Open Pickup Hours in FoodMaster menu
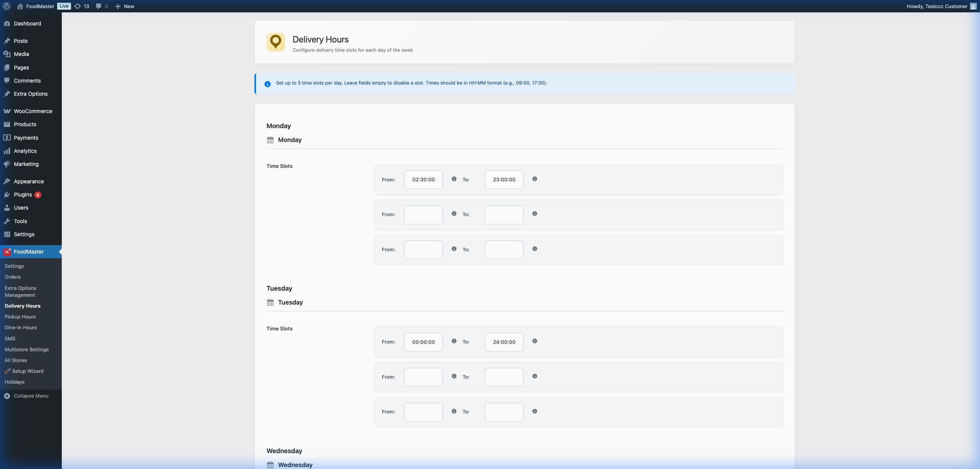This screenshot has width=980, height=469. (x=20, y=317)
